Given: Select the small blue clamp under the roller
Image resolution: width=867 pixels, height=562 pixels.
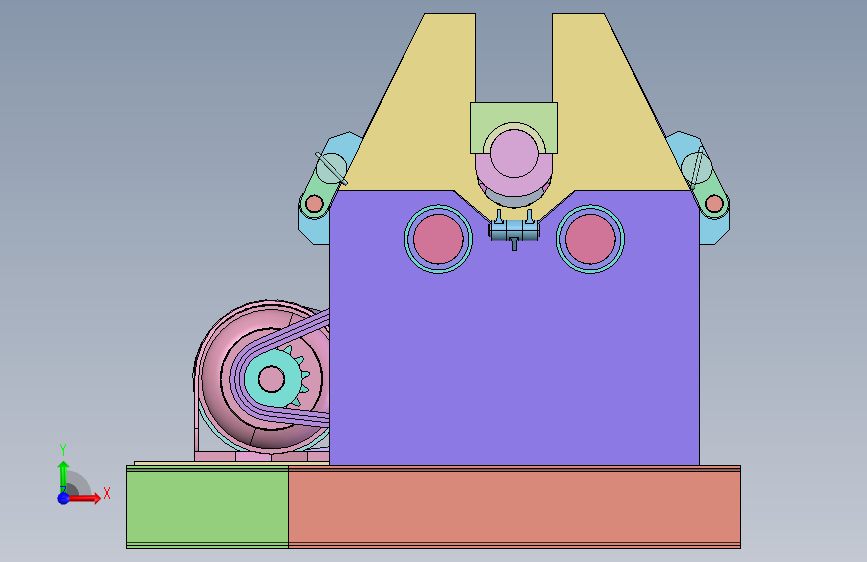Looking at the screenshot, I should click(x=514, y=231).
